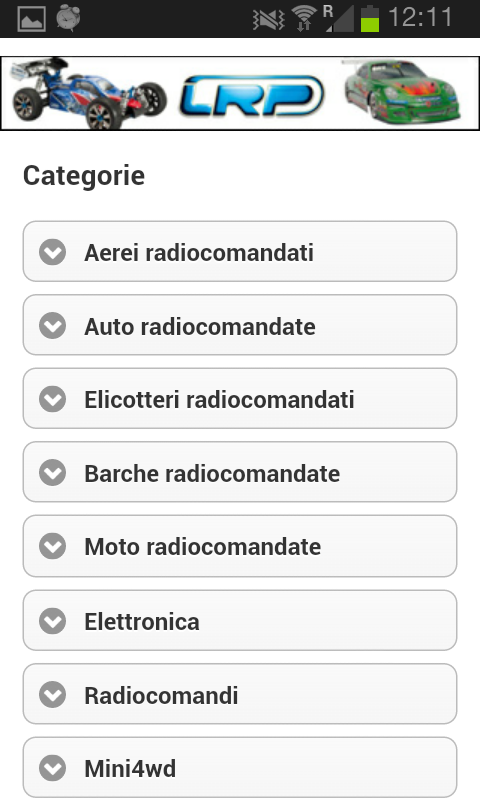This screenshot has height=800, width=480.
Task: Open the Barche radiocomandate list
Action: point(240,472)
